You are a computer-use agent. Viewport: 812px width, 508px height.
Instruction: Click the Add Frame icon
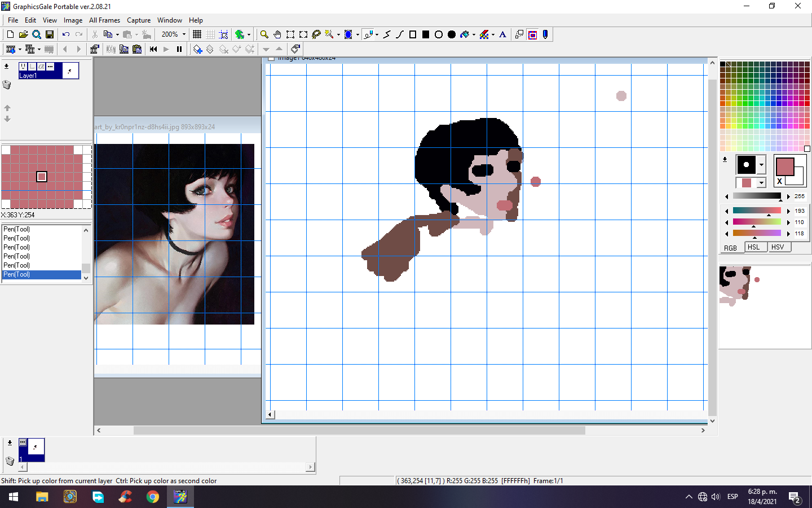10,49
